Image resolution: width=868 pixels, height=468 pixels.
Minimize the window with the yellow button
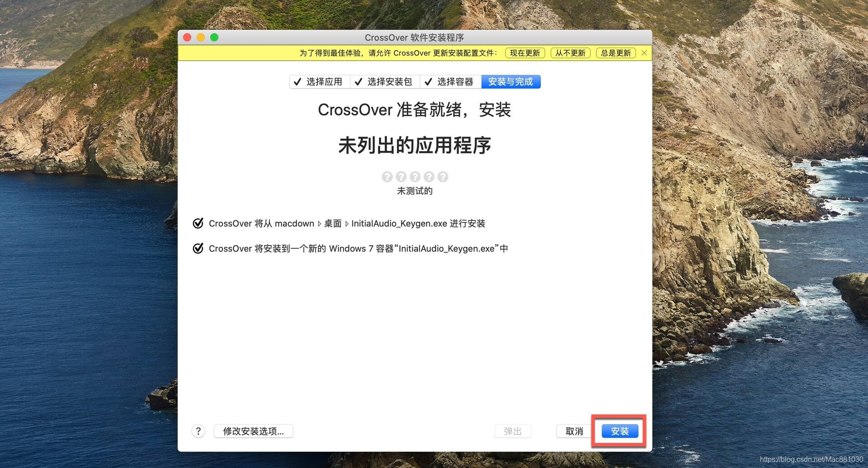tap(201, 38)
